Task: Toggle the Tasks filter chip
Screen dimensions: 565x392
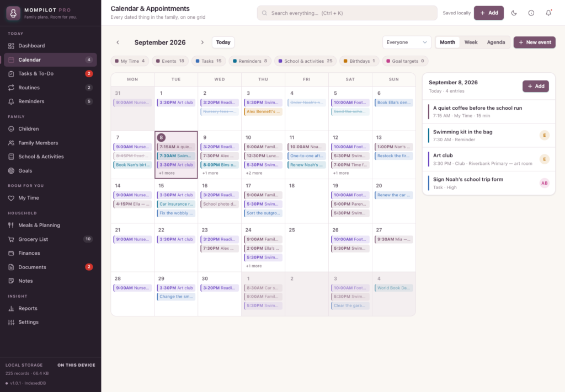Action: (208, 61)
